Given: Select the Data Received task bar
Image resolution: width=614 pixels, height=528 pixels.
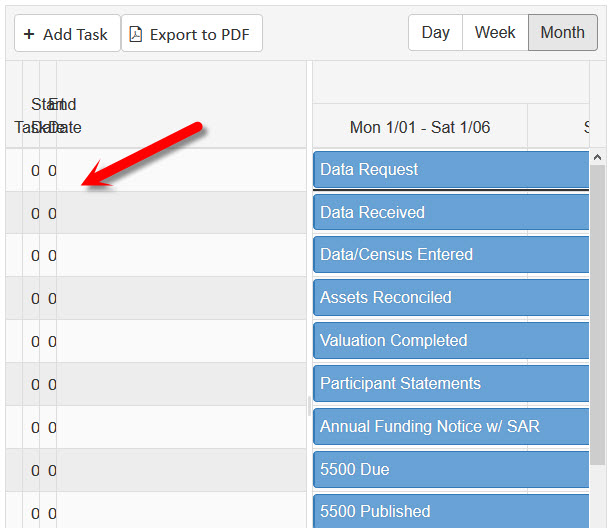Looking at the screenshot, I should 450,212.
